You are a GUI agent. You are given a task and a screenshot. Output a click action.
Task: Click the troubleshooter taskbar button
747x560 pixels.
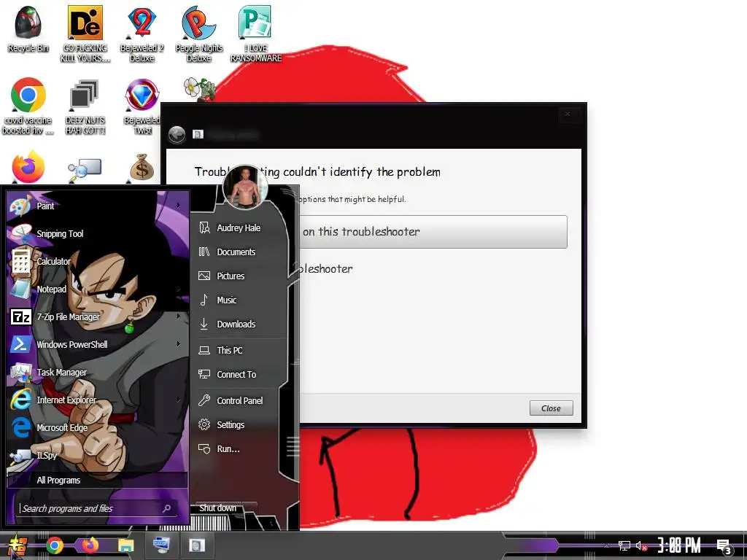[196, 545]
